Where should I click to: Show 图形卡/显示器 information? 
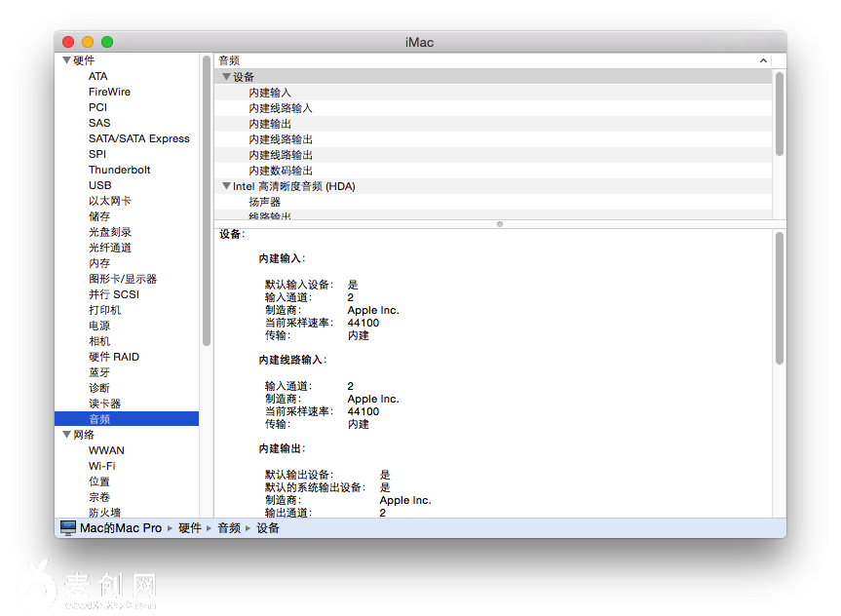(x=122, y=279)
